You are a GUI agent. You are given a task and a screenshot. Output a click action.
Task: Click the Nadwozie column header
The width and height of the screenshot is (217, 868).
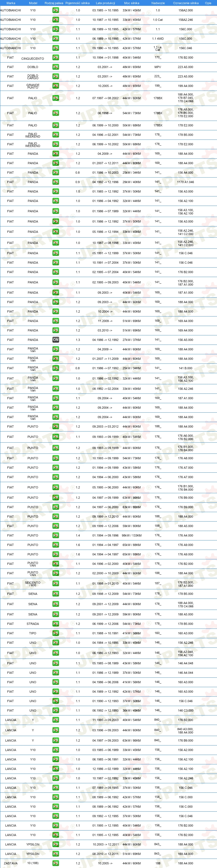point(158,3)
